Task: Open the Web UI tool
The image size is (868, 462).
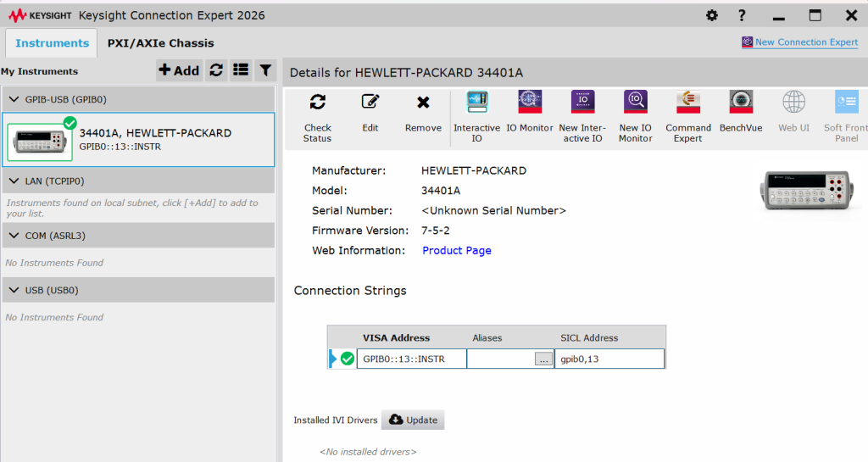Action: click(x=793, y=112)
